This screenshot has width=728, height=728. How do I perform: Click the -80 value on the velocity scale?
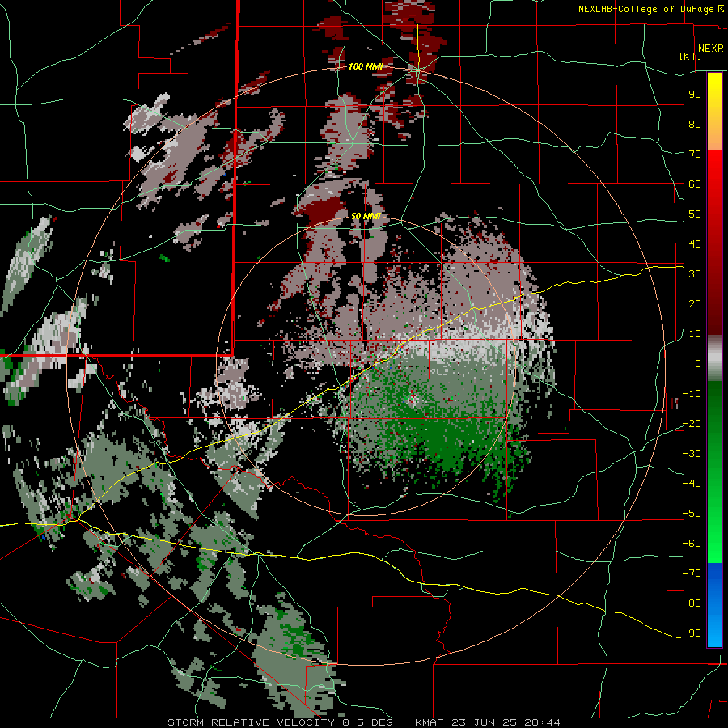(x=692, y=603)
